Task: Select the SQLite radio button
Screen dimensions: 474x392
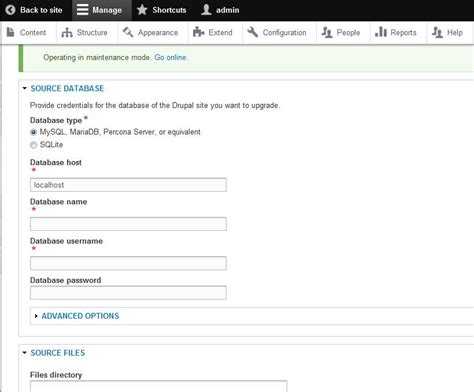Action: (x=33, y=145)
